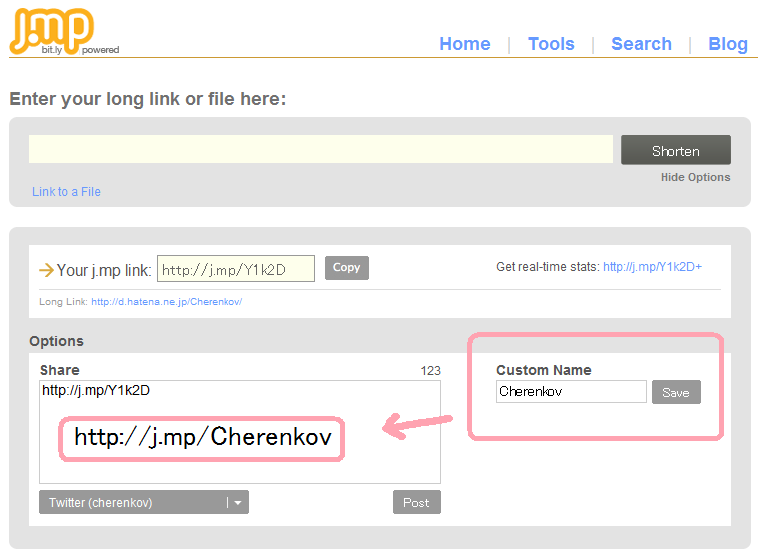
Task: Click the character count 123
Action: [430, 371]
